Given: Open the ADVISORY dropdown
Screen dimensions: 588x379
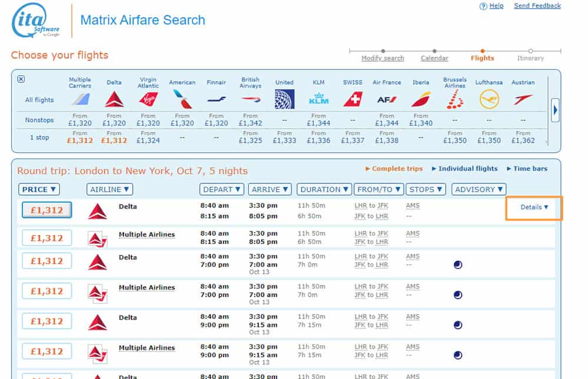Looking at the screenshot, I should point(479,190).
